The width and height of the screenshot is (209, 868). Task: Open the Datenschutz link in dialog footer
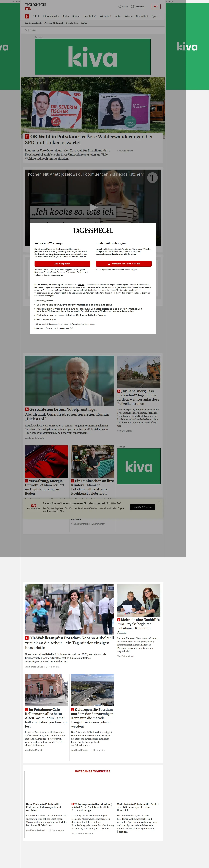[51, 328]
